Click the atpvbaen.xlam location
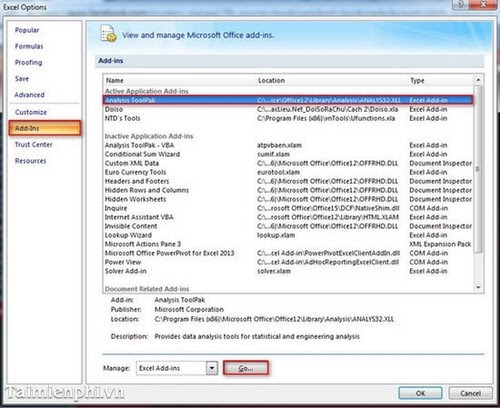This screenshot has height=408, width=500. tap(279, 145)
